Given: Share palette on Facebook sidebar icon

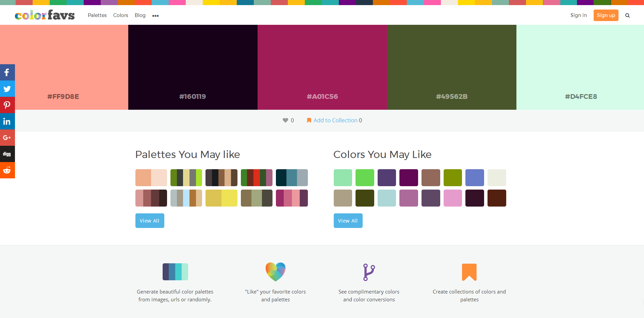Looking at the screenshot, I should point(7,72).
